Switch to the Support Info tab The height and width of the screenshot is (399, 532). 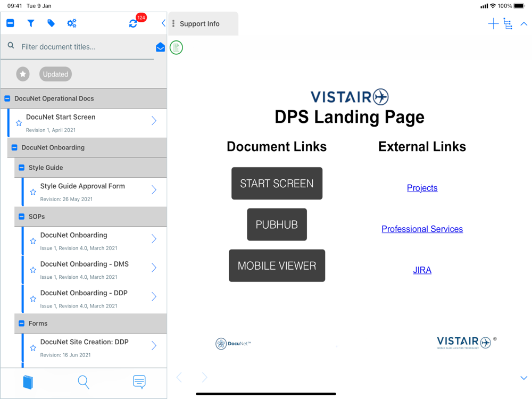203,24
